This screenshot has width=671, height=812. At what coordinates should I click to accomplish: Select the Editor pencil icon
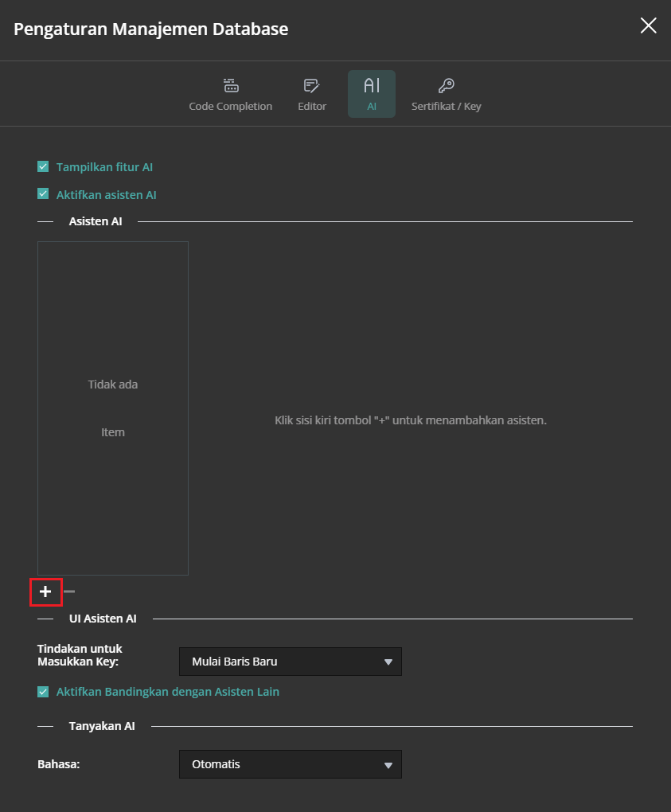tap(311, 85)
